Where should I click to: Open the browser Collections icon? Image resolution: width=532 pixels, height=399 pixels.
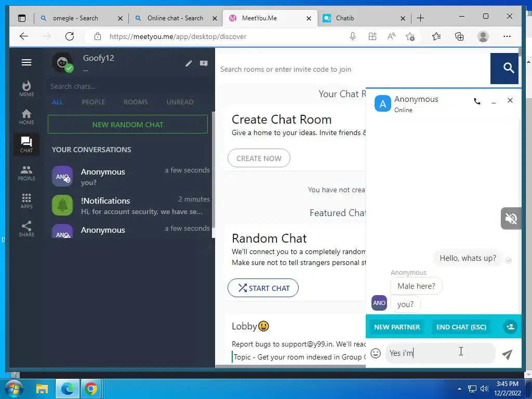459,36
